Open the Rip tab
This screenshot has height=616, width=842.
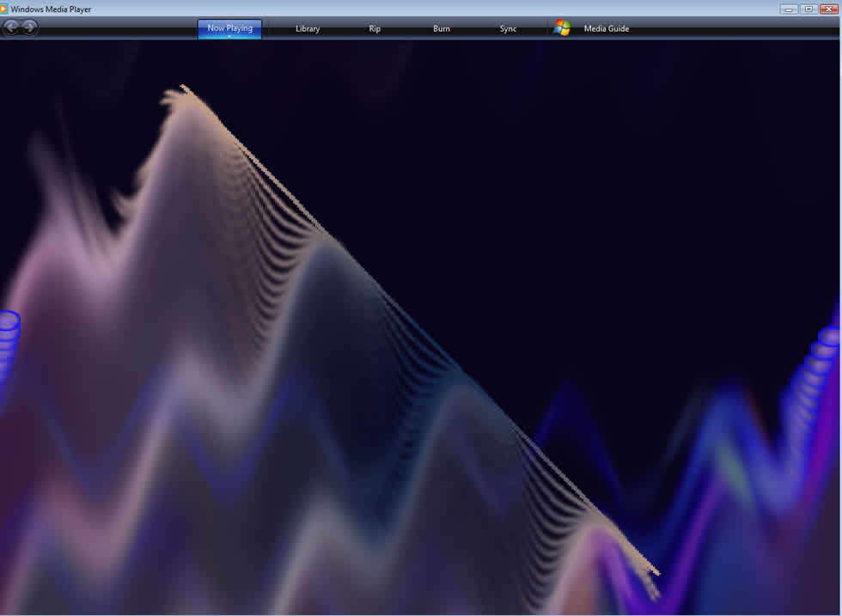(375, 29)
